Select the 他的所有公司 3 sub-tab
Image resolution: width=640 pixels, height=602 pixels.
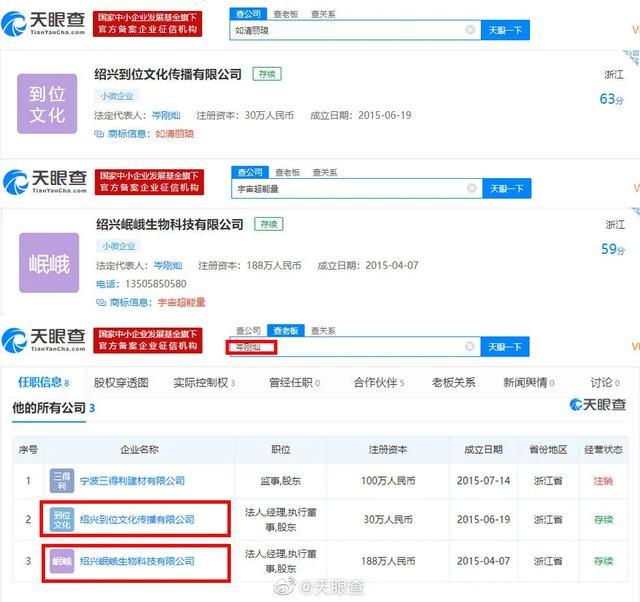tap(53, 408)
